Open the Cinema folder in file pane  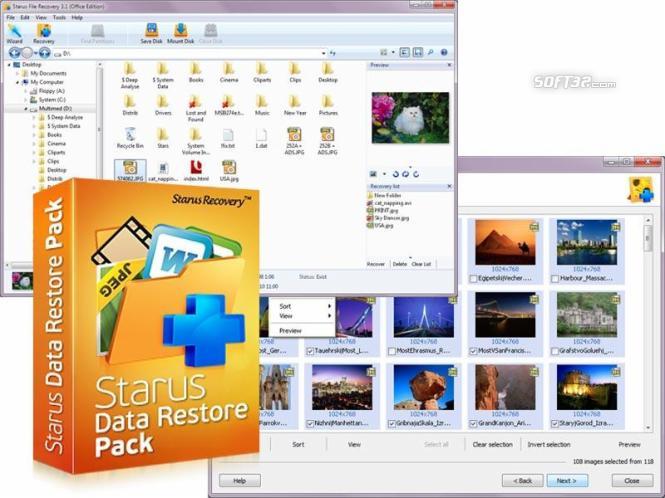pyautogui.click(x=229, y=73)
